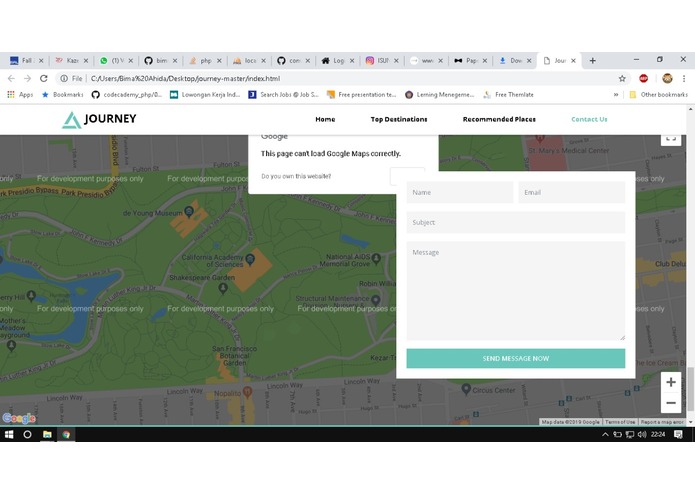Viewport: 695px width, 494px height.
Task: Open a new browser tab
Action: point(593,61)
